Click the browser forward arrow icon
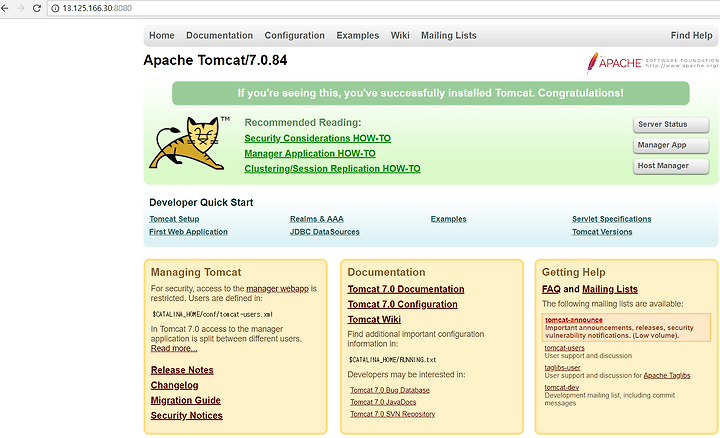This screenshot has width=720, height=438. click(x=21, y=8)
